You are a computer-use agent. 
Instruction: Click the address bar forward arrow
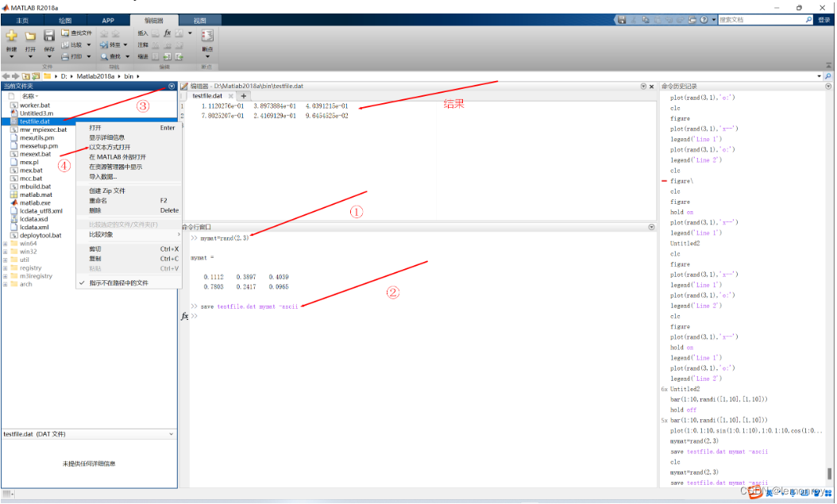[15, 76]
